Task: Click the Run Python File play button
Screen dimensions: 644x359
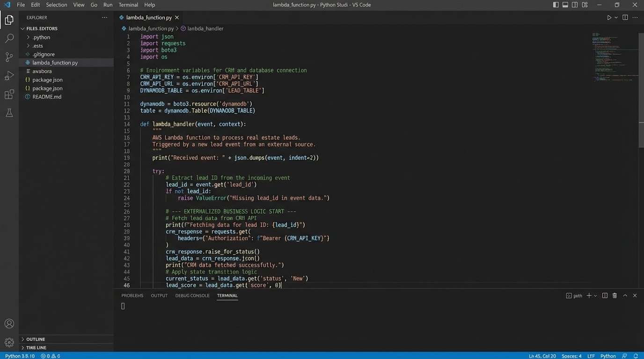Action: (609, 17)
